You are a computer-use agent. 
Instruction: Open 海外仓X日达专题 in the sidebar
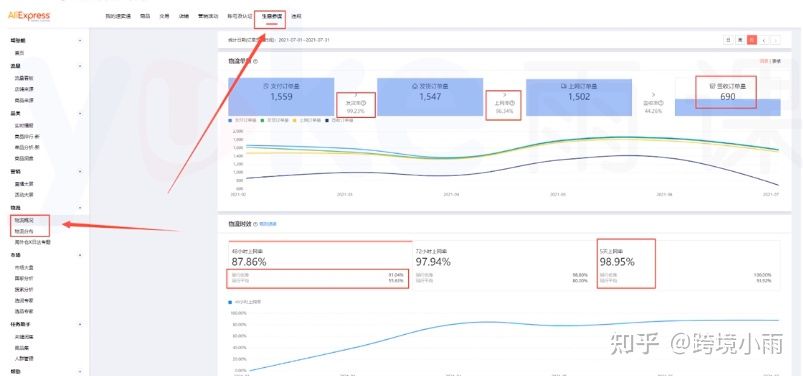click(x=32, y=242)
